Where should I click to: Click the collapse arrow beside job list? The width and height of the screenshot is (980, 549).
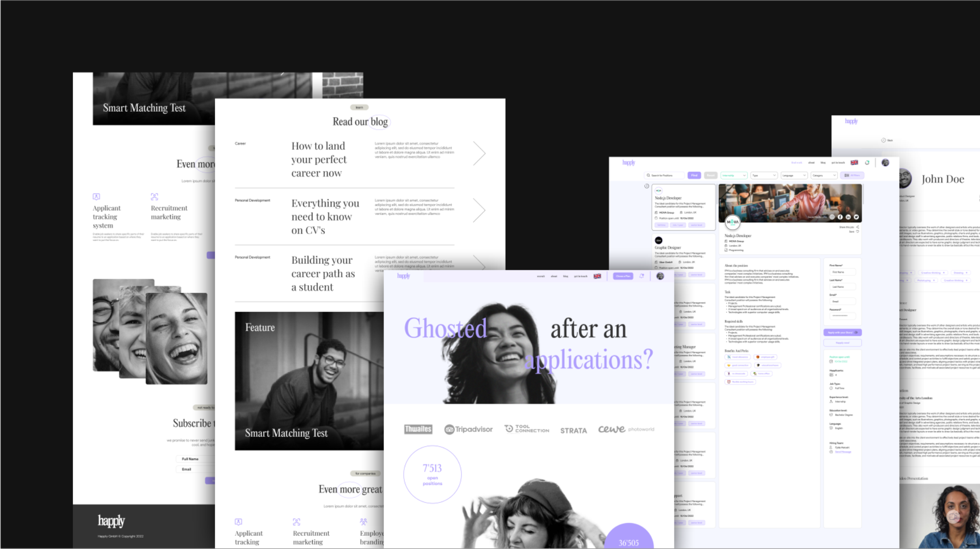click(647, 186)
